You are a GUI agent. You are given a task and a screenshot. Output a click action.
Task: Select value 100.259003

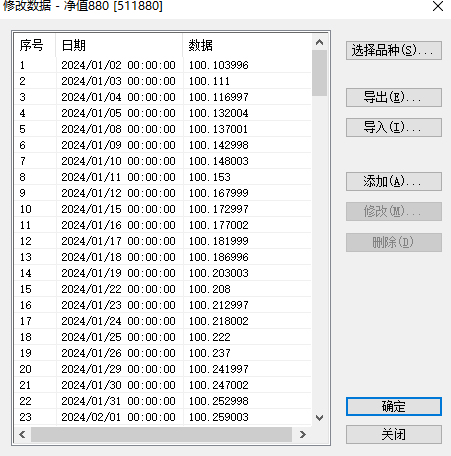coord(219,417)
